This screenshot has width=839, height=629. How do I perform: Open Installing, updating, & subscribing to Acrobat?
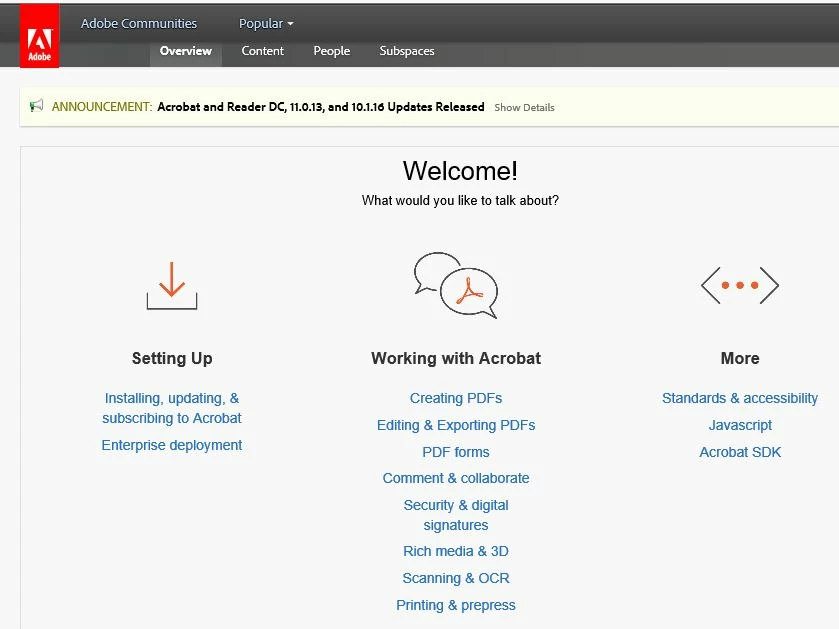172,408
